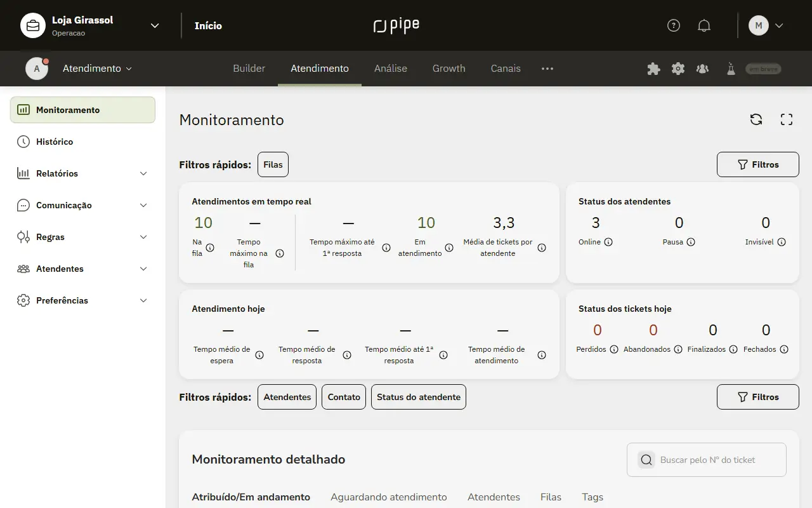Switch to the Growth tab

[x=449, y=69]
